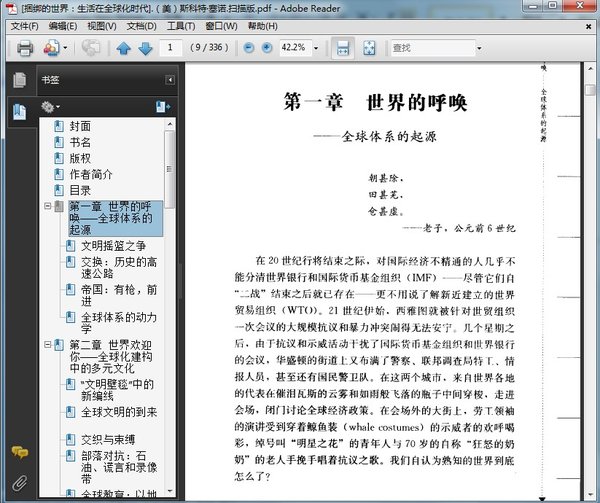
Task: Click the 文明摇篮之争 bookmark page icon
Action: point(70,246)
